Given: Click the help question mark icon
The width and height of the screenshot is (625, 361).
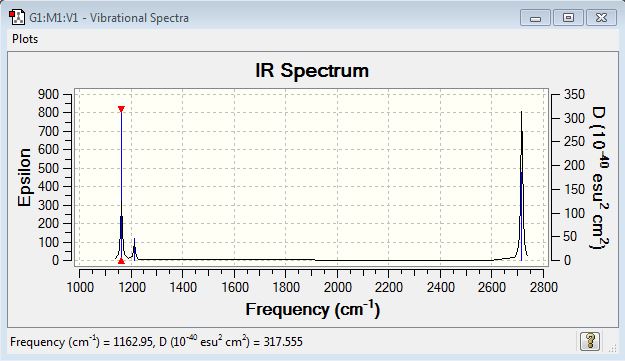Looking at the screenshot, I should point(590,341).
